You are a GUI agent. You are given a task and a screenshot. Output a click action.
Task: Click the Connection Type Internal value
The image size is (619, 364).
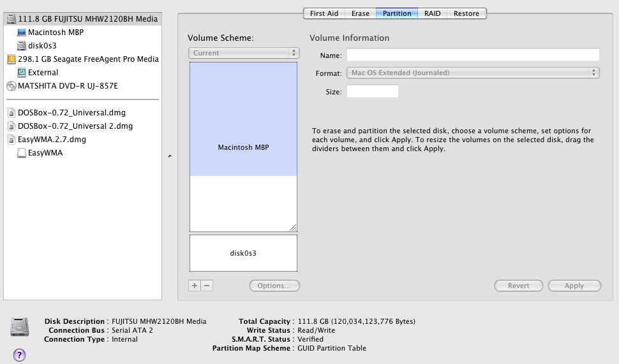pyautogui.click(x=124, y=339)
